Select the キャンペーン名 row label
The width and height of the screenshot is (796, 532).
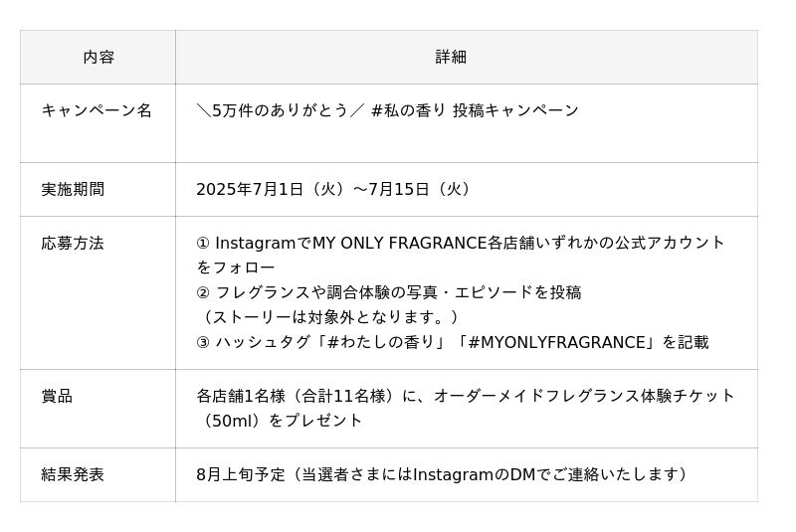(97, 110)
